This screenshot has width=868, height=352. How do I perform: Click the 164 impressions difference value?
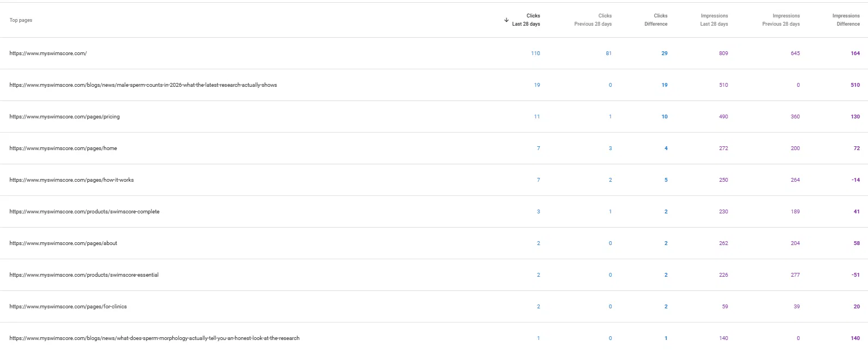pyautogui.click(x=855, y=53)
